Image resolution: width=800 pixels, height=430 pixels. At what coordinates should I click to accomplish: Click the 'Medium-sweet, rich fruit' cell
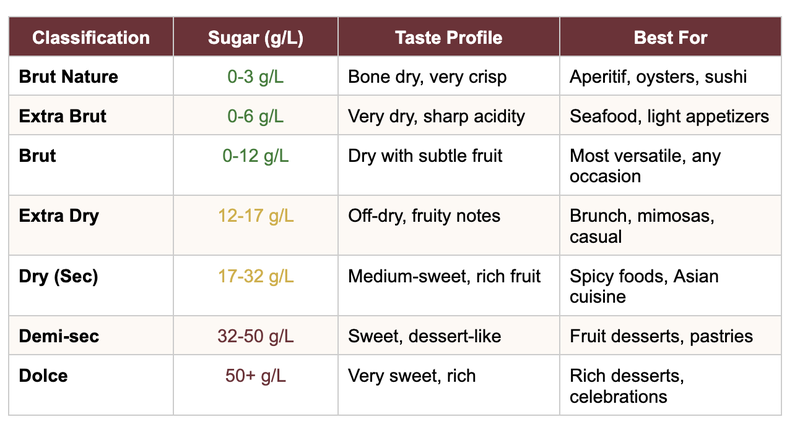(x=444, y=276)
